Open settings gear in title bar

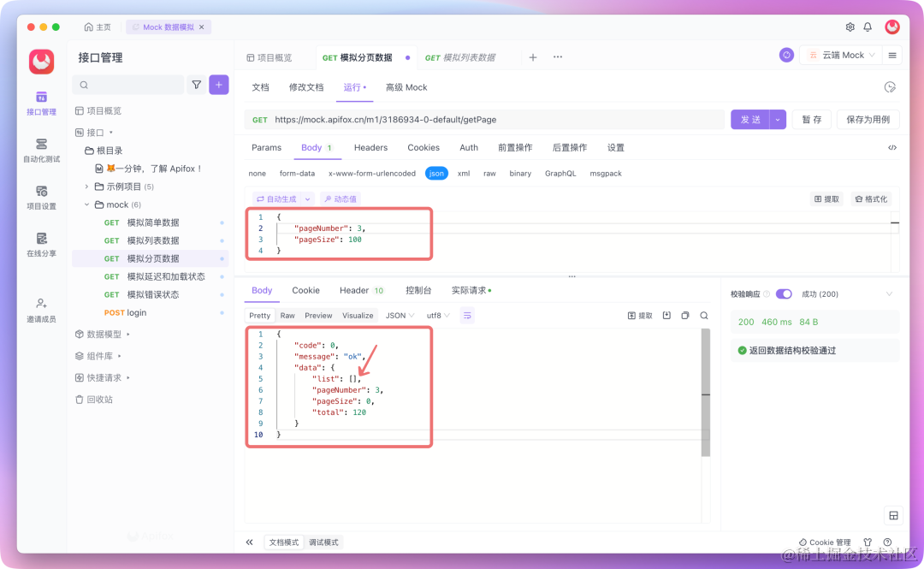pyautogui.click(x=850, y=27)
